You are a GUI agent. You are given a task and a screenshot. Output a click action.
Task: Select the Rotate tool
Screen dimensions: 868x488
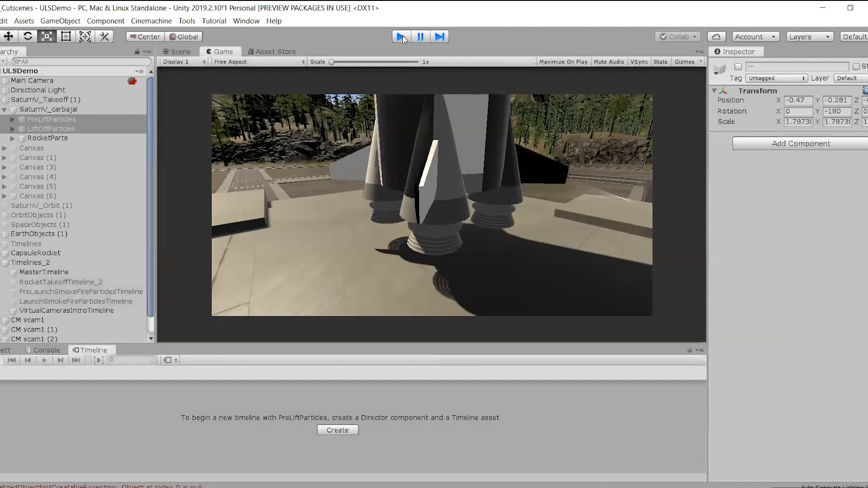28,37
